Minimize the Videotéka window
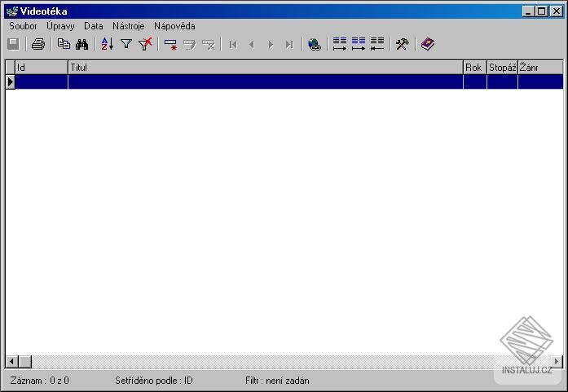Image resolution: width=568 pixels, height=392 pixels. point(529,11)
